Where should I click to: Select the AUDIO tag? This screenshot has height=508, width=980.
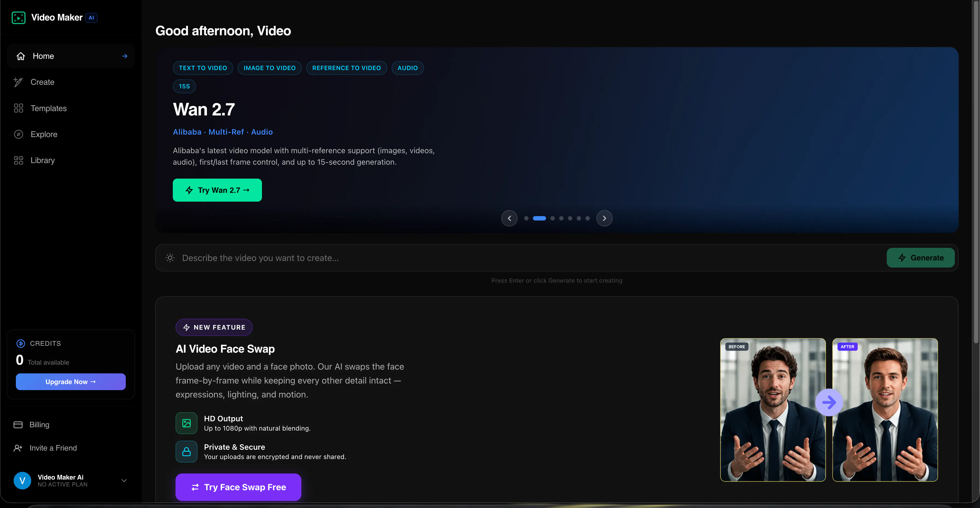(x=407, y=68)
